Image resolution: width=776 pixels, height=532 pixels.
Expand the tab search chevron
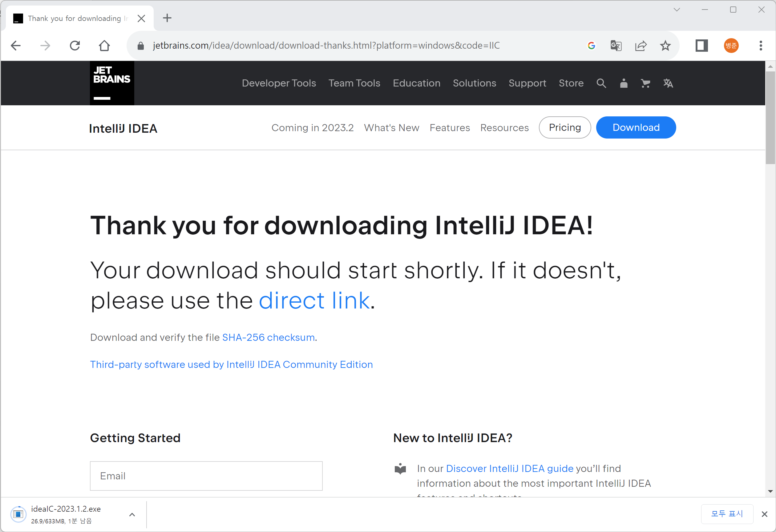point(677,10)
